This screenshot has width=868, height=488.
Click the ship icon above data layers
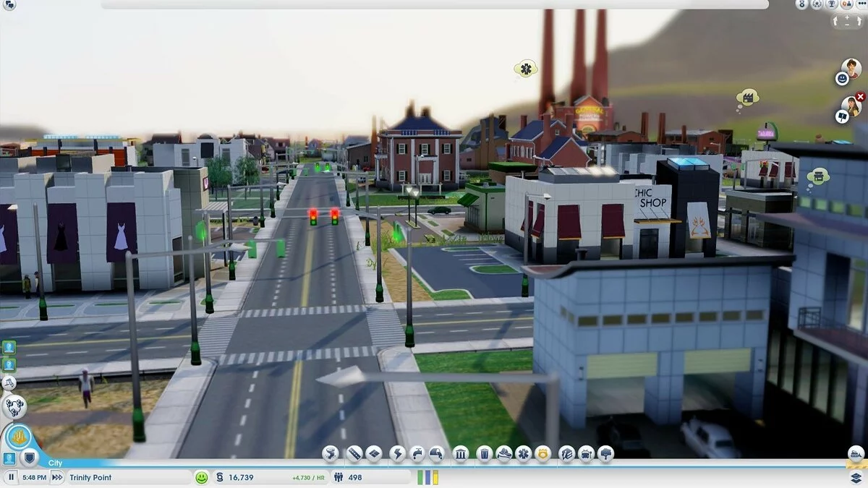[856, 453]
